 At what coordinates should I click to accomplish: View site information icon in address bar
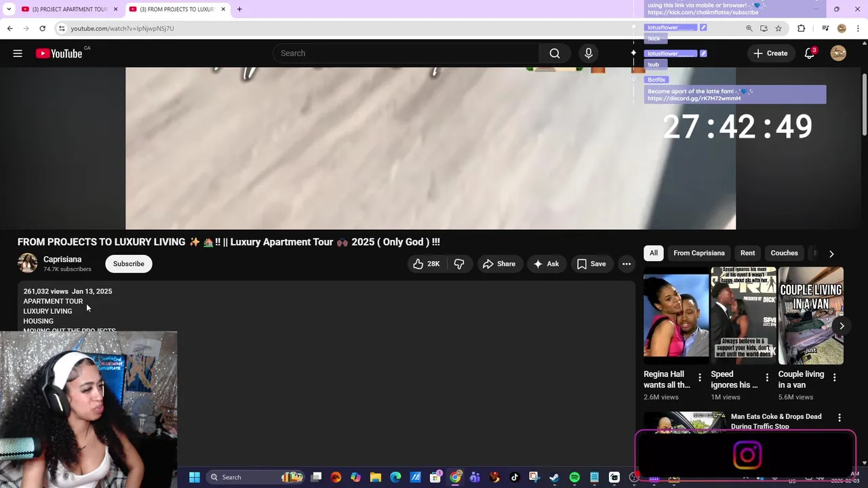click(61, 28)
